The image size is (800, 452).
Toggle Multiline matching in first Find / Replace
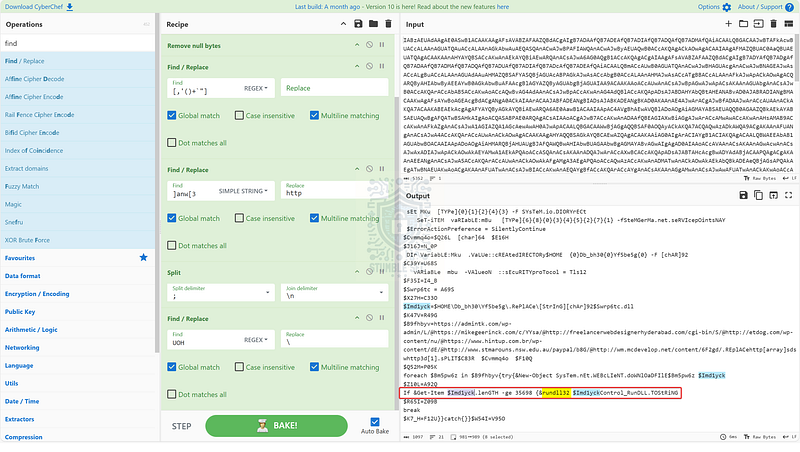tap(314, 115)
